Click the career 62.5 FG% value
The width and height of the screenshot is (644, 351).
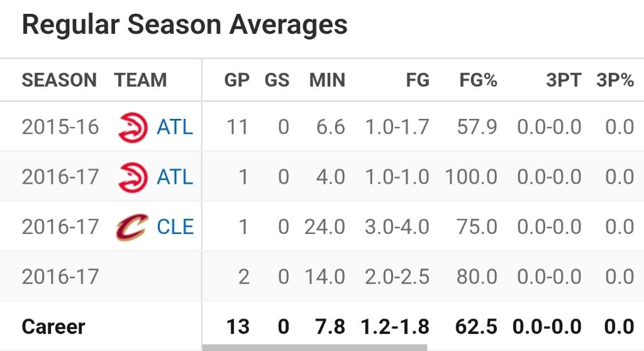[476, 327]
